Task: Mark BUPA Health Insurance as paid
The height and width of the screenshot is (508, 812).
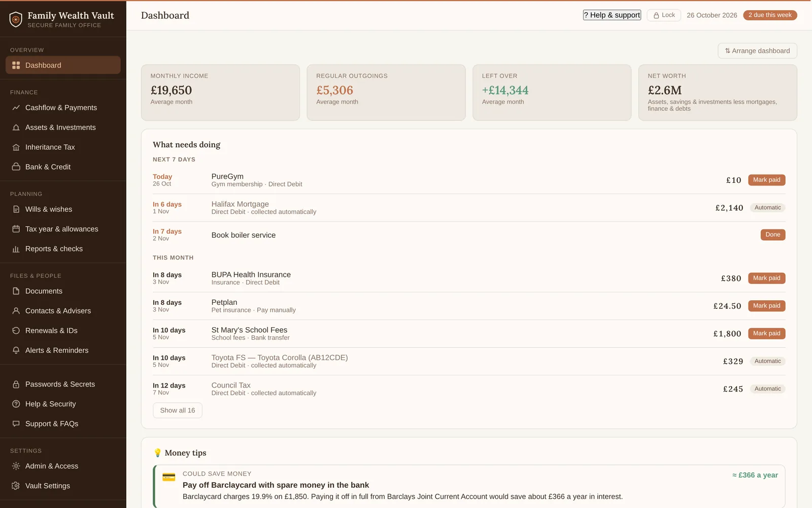Action: (x=766, y=278)
